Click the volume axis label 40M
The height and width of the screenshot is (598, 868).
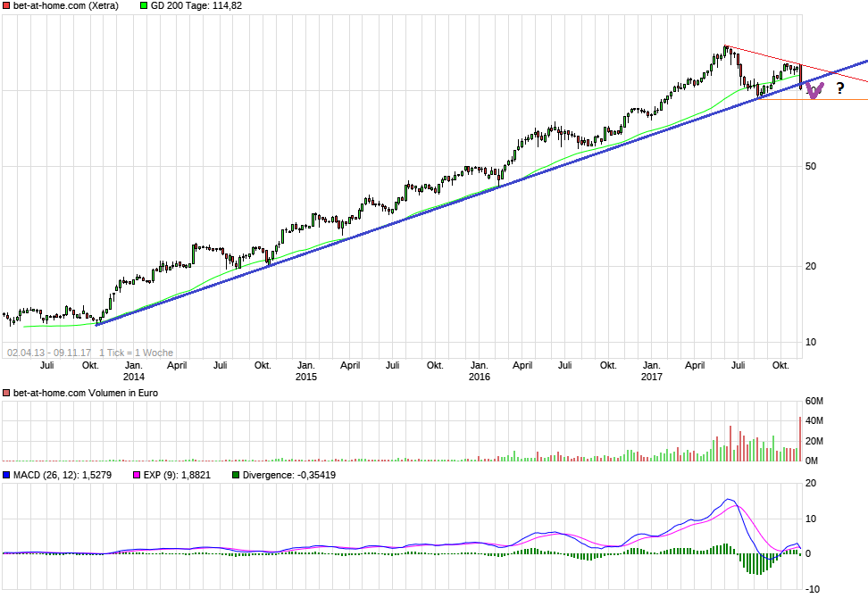(x=814, y=421)
